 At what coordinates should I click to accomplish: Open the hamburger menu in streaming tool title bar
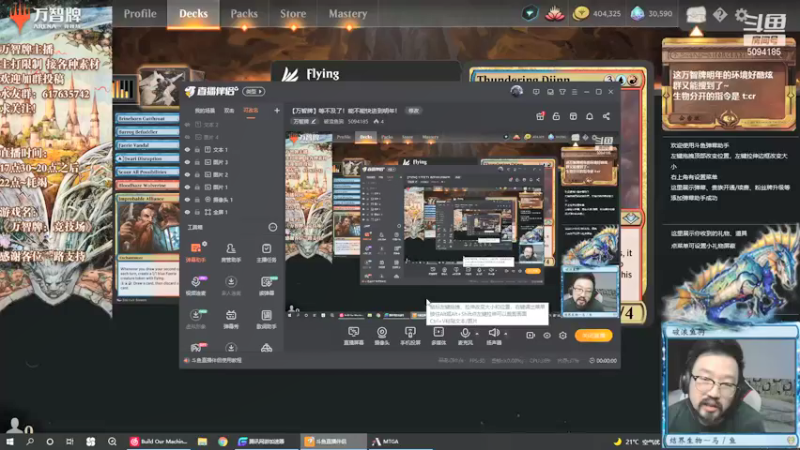point(574,92)
